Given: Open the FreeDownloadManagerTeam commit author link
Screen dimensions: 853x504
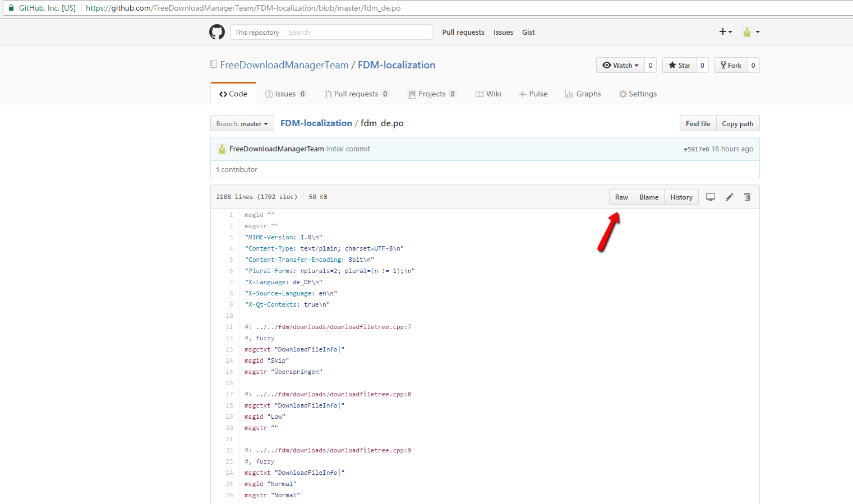Looking at the screenshot, I should pyautogui.click(x=276, y=149).
